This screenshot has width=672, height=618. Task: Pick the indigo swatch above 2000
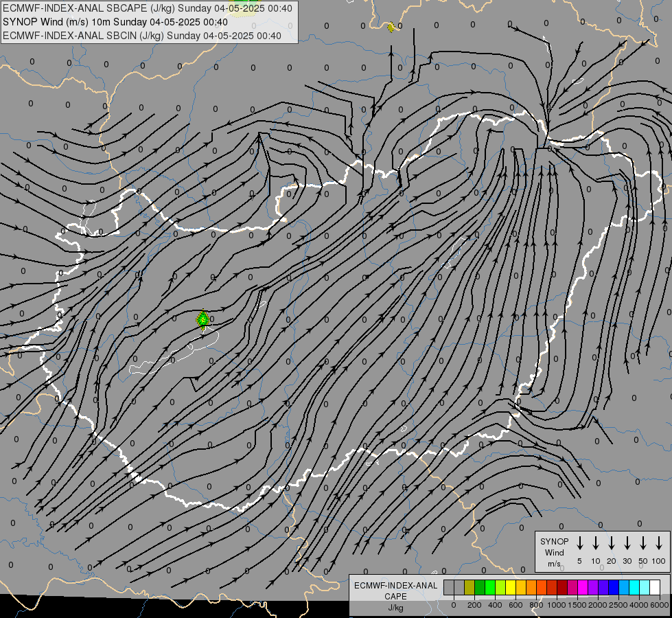point(603,587)
